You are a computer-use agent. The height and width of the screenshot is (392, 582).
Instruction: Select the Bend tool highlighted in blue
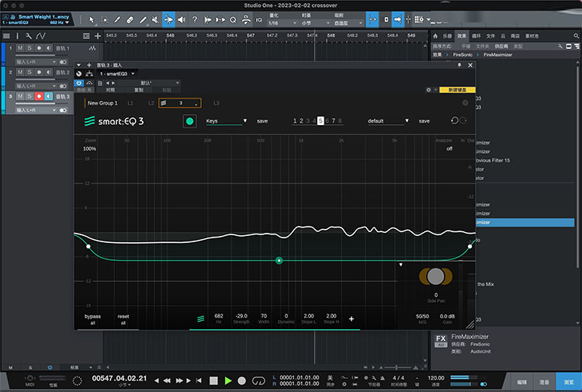pos(168,19)
